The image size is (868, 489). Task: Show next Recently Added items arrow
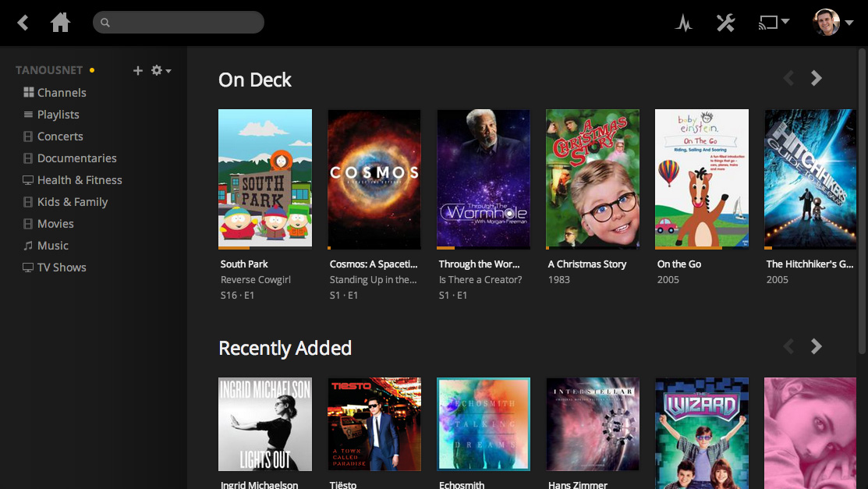point(817,347)
